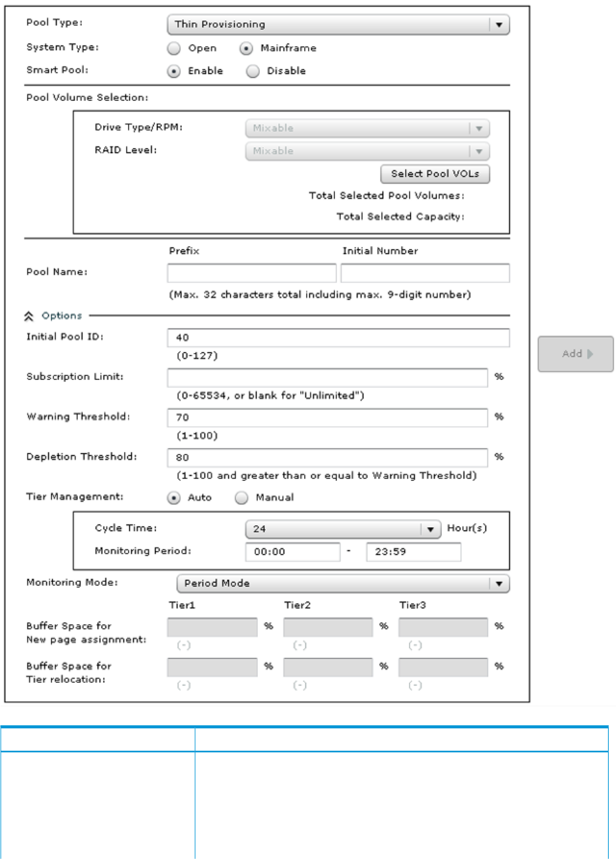Click Tier1 tier relocation buffer field
Screen dimensions: 616x859
tap(212, 667)
